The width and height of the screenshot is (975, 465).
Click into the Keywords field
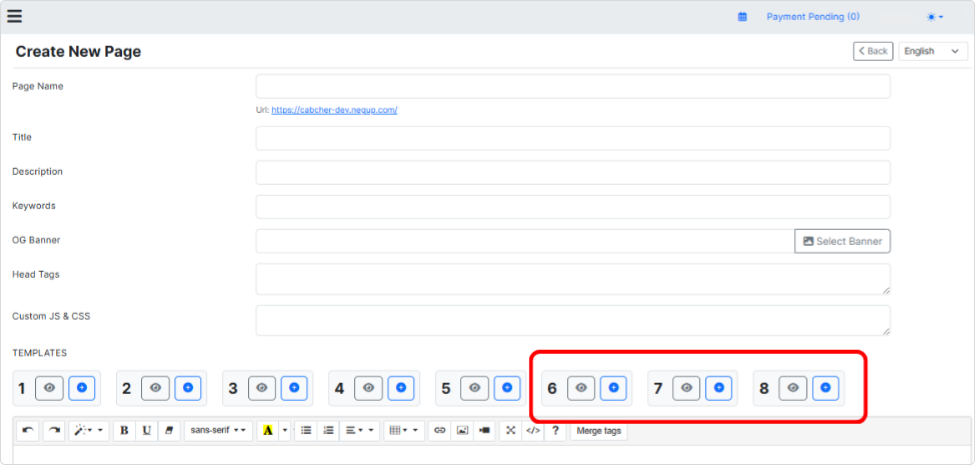point(573,206)
